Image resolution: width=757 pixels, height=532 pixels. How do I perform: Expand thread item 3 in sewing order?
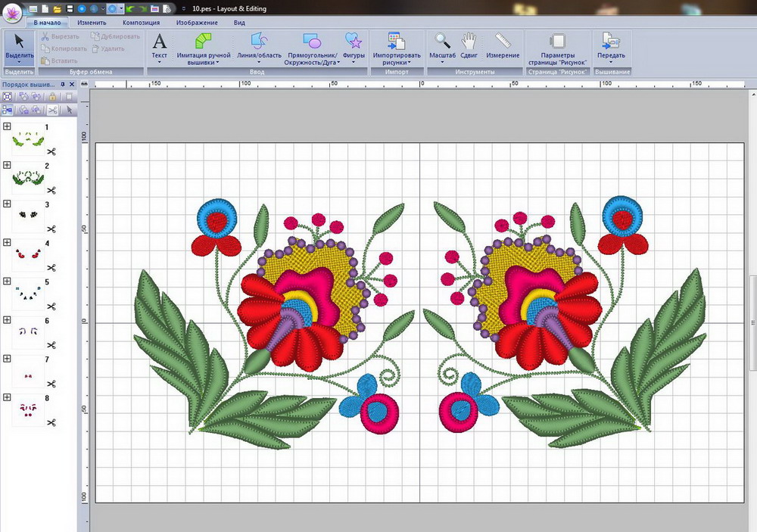click(7, 204)
